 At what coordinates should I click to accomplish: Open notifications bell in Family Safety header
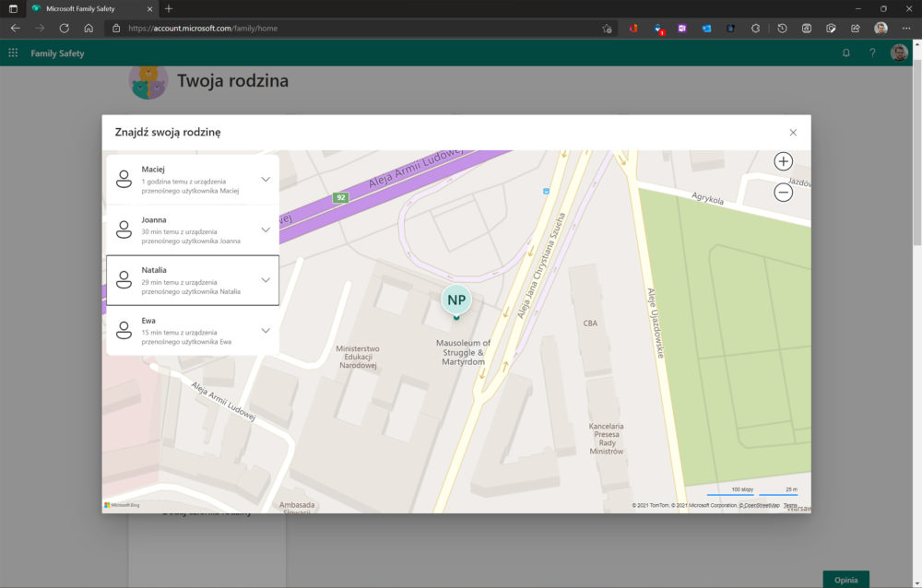coord(845,53)
